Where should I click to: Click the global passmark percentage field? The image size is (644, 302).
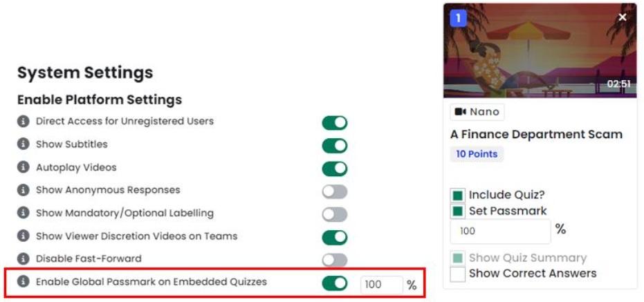381,285
